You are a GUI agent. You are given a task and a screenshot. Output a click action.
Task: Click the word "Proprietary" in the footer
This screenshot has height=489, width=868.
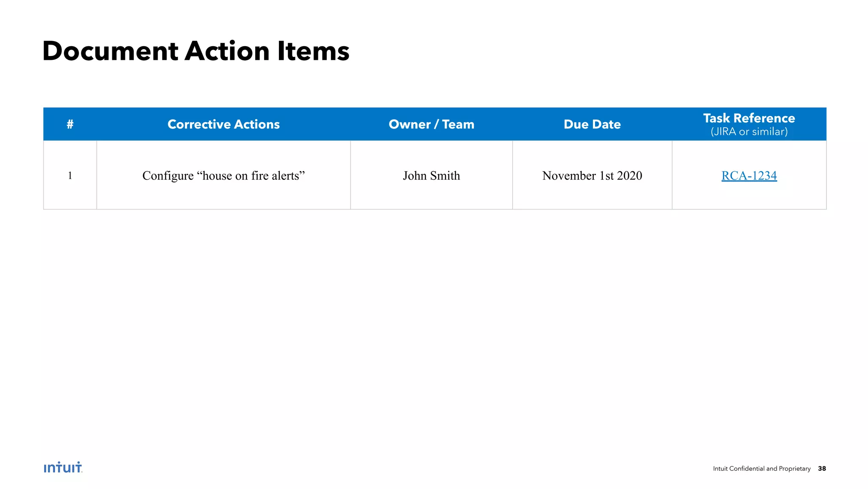pos(794,469)
